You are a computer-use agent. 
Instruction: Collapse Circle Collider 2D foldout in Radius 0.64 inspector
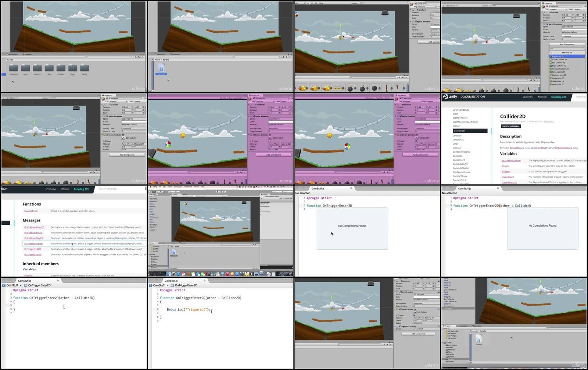(x=102, y=135)
